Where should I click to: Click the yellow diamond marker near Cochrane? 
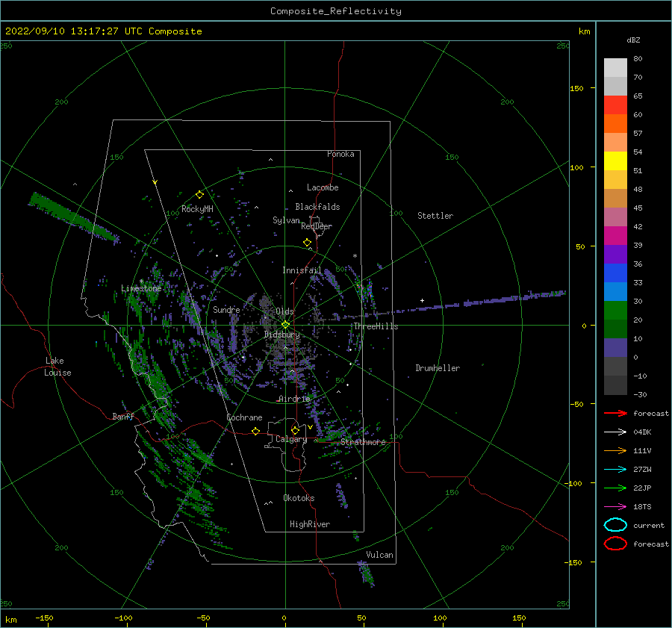tap(255, 431)
